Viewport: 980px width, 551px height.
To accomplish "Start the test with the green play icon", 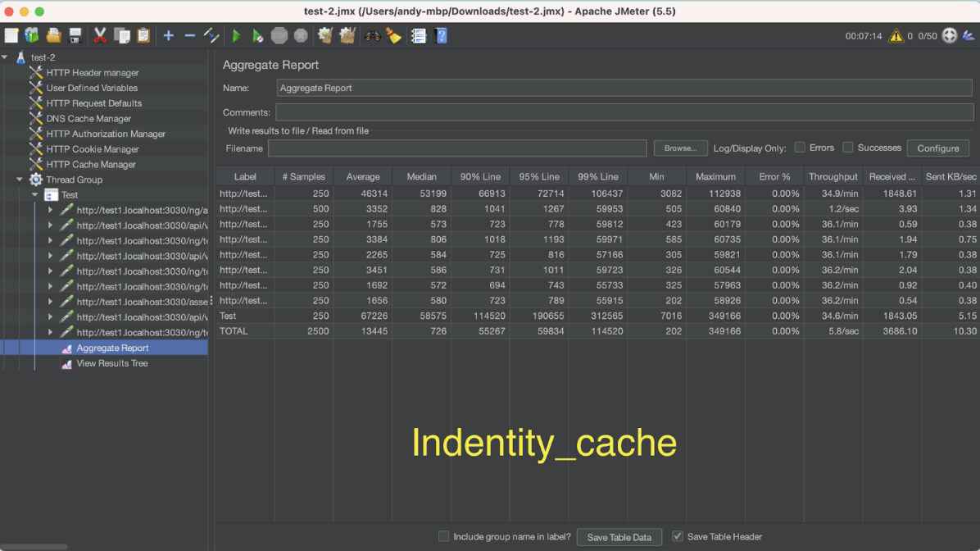I will (236, 35).
